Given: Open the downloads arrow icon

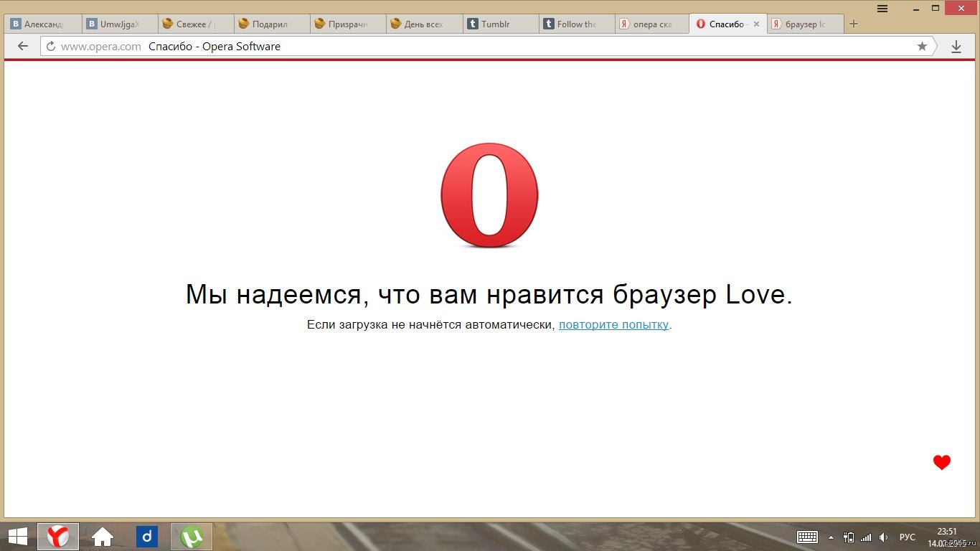Looking at the screenshot, I should (x=956, y=47).
